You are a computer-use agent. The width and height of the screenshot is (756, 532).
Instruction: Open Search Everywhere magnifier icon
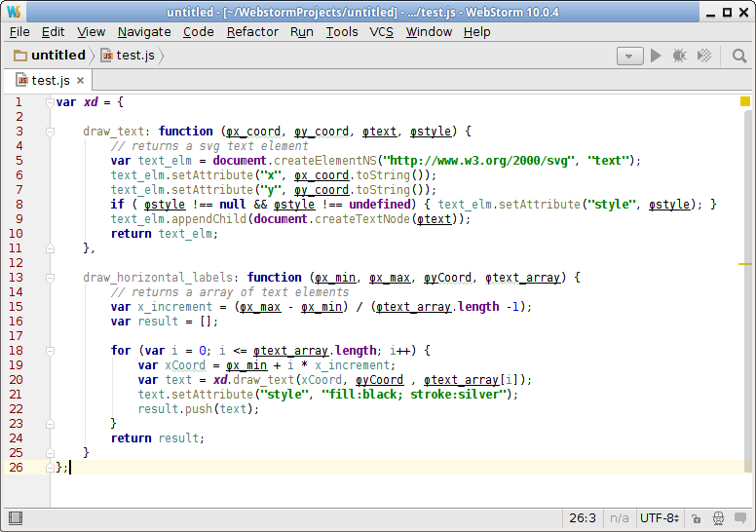(739, 56)
